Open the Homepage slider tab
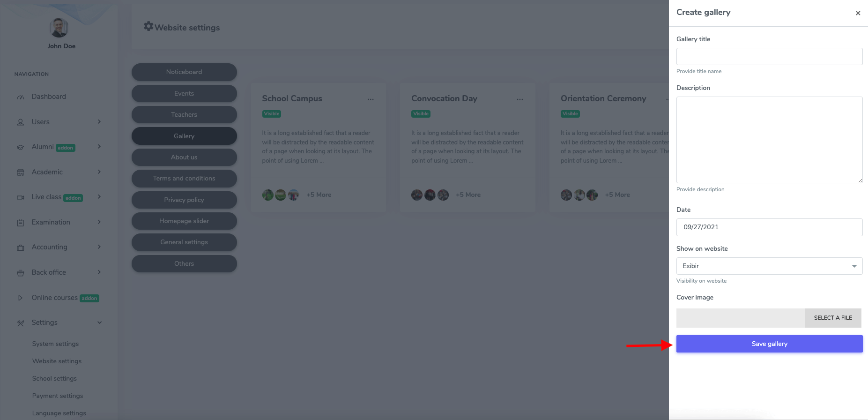 click(184, 221)
